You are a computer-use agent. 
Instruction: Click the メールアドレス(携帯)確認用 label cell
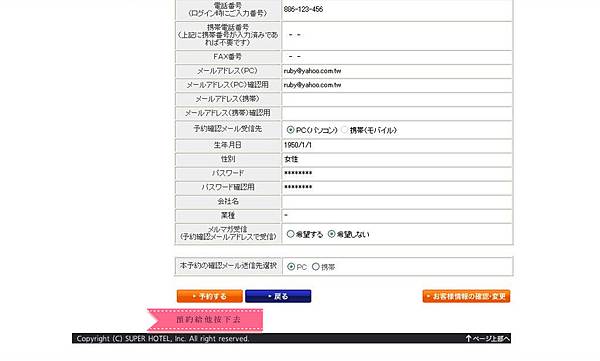(228, 113)
